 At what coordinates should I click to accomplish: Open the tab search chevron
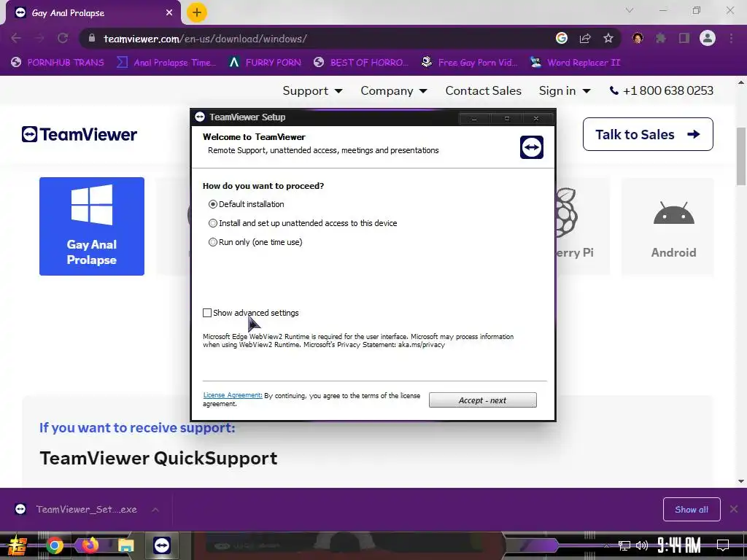tap(630, 10)
